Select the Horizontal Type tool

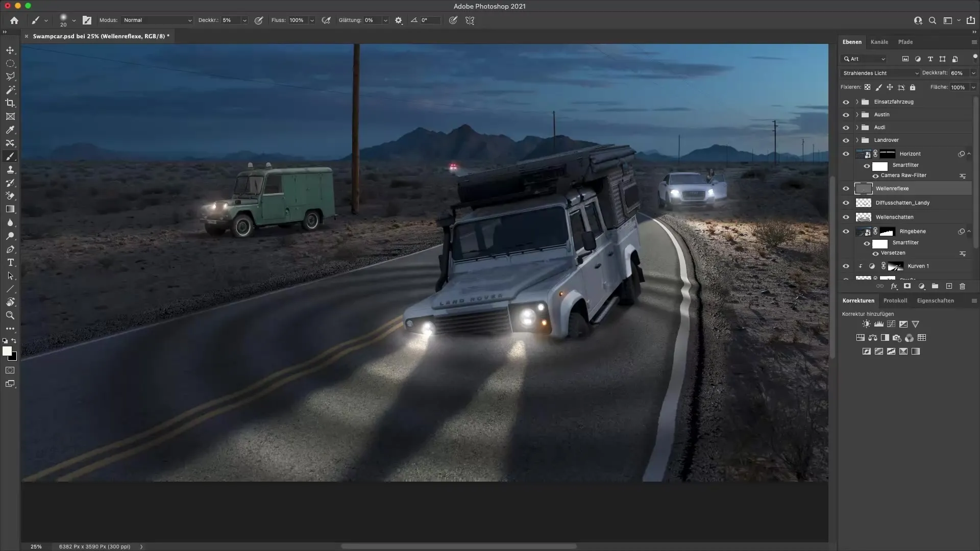coord(10,263)
